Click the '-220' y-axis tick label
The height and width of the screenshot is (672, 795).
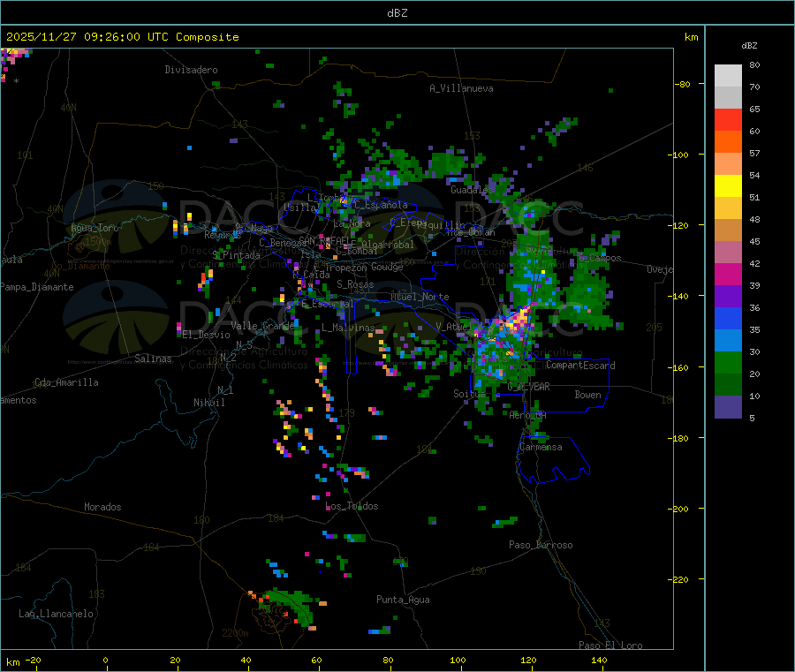tap(680, 580)
